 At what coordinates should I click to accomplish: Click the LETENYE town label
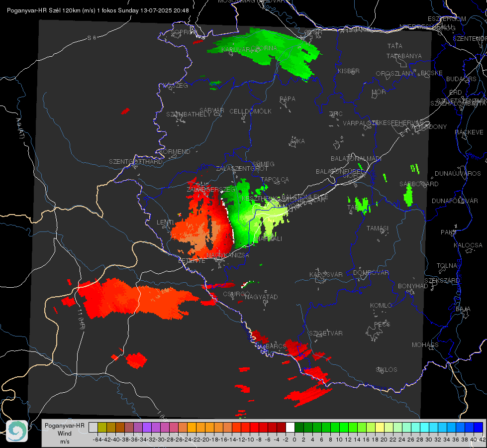coord(192,261)
